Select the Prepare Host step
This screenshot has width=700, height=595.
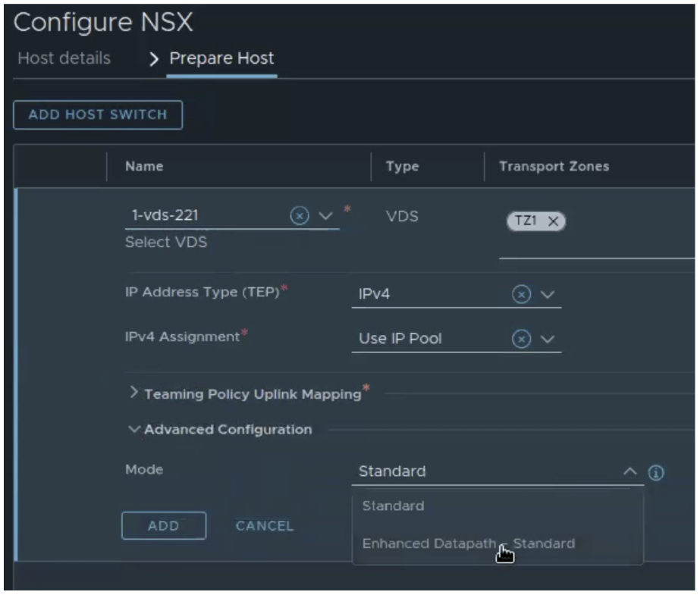point(221,58)
